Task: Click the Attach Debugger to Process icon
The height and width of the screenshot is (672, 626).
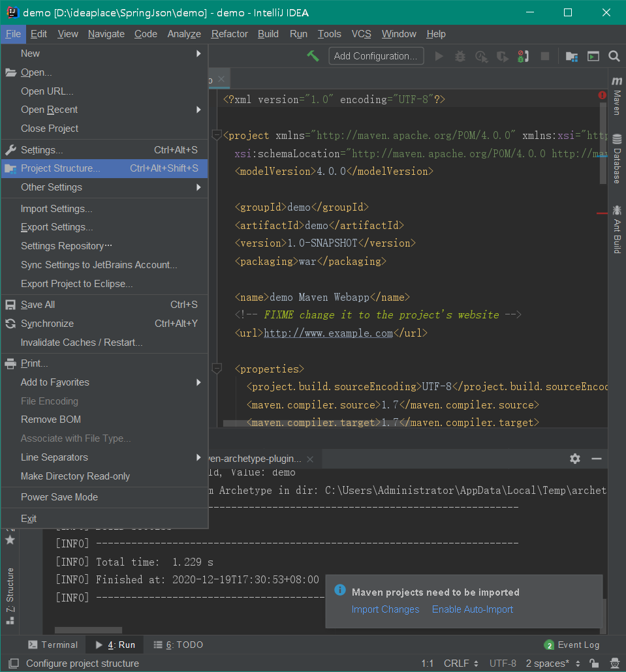Action: (523, 56)
